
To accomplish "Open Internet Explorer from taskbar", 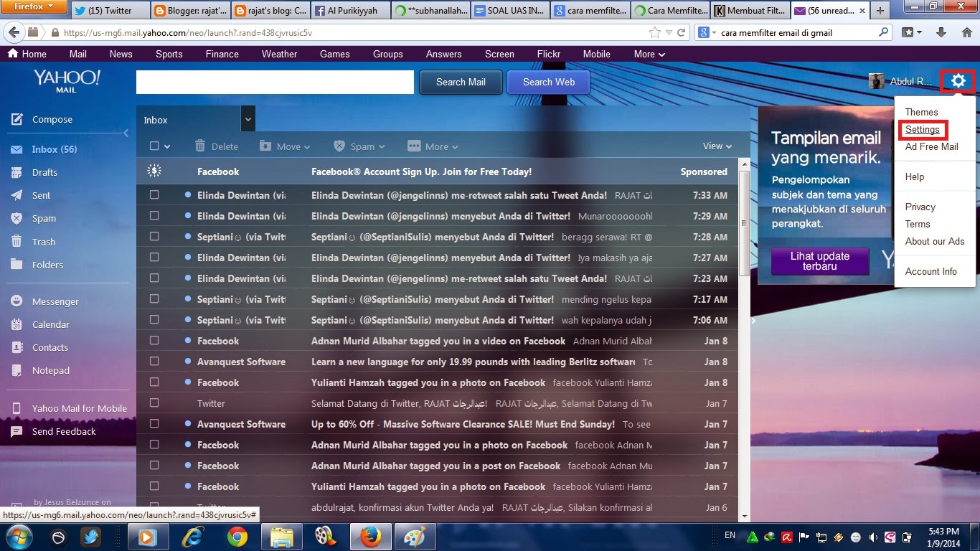I will coord(192,537).
